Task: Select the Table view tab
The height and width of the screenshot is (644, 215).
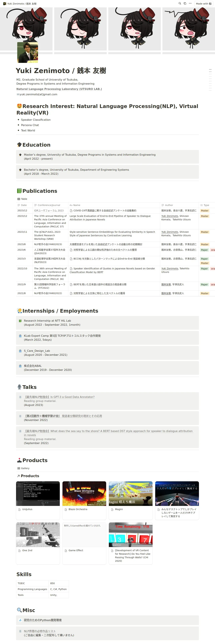Action: [x=22, y=199]
